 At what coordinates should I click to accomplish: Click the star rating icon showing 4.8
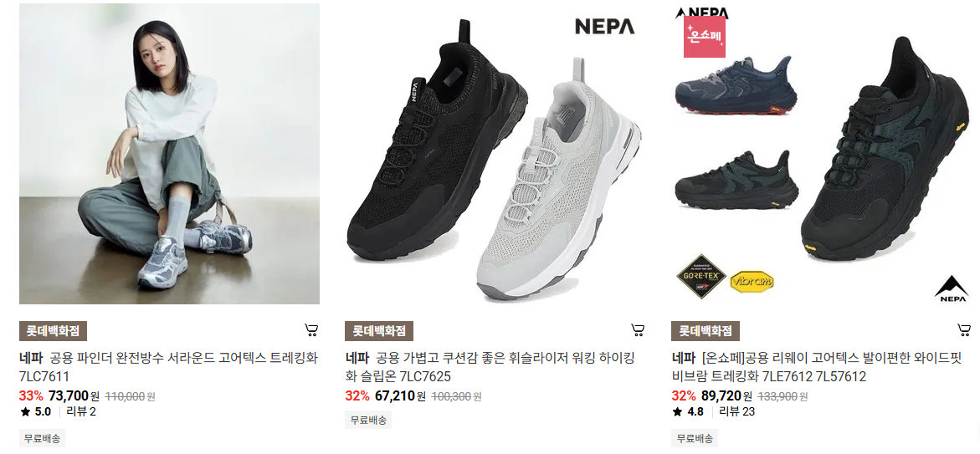coord(678,411)
